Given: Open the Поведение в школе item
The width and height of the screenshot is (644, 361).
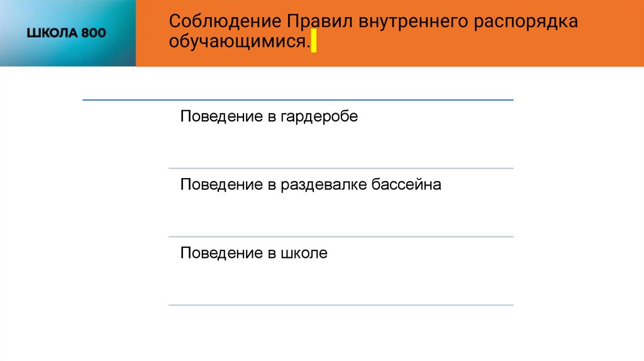Looking at the screenshot, I should 254,253.
